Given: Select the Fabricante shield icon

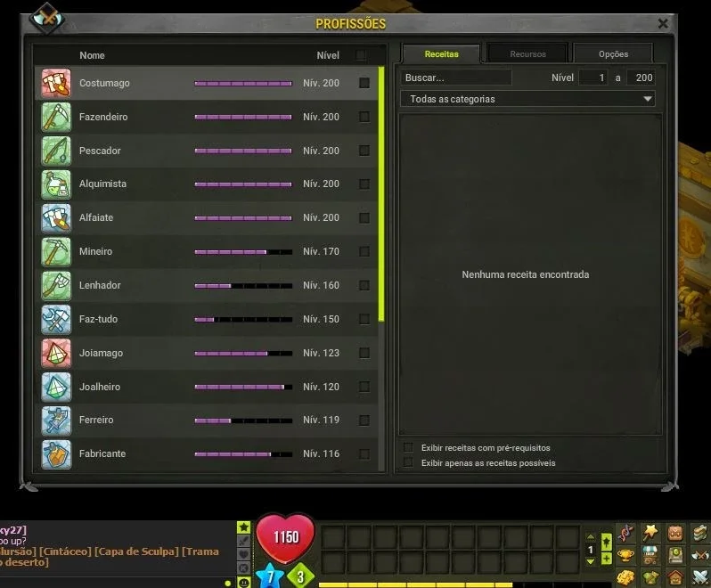Looking at the screenshot, I should click(56, 453).
